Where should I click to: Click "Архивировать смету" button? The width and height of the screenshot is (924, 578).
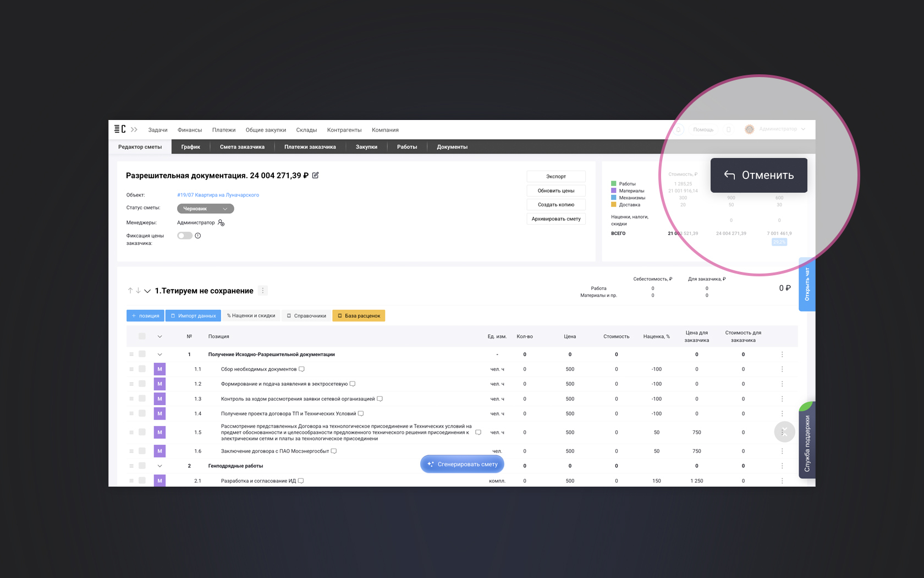click(556, 219)
